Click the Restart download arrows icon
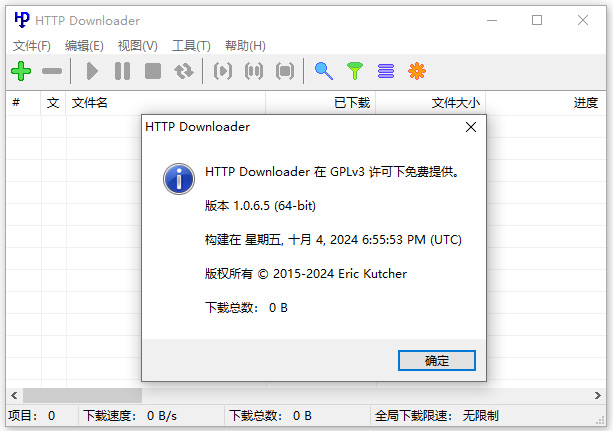The height and width of the screenshot is (431, 613). (184, 71)
